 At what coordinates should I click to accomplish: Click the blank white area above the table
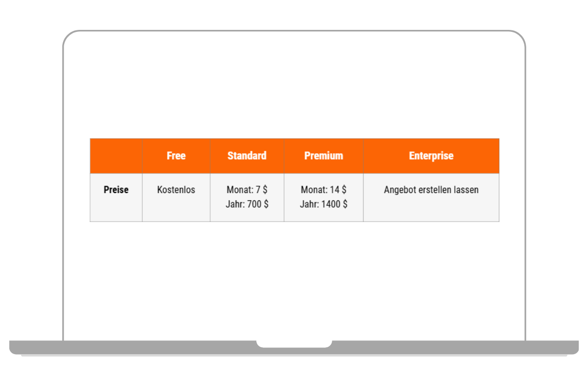click(294, 88)
